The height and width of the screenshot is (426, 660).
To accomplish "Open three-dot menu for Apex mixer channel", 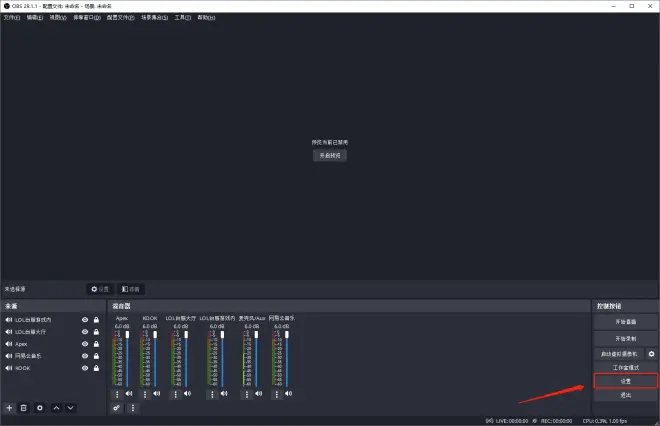I will pos(117,394).
